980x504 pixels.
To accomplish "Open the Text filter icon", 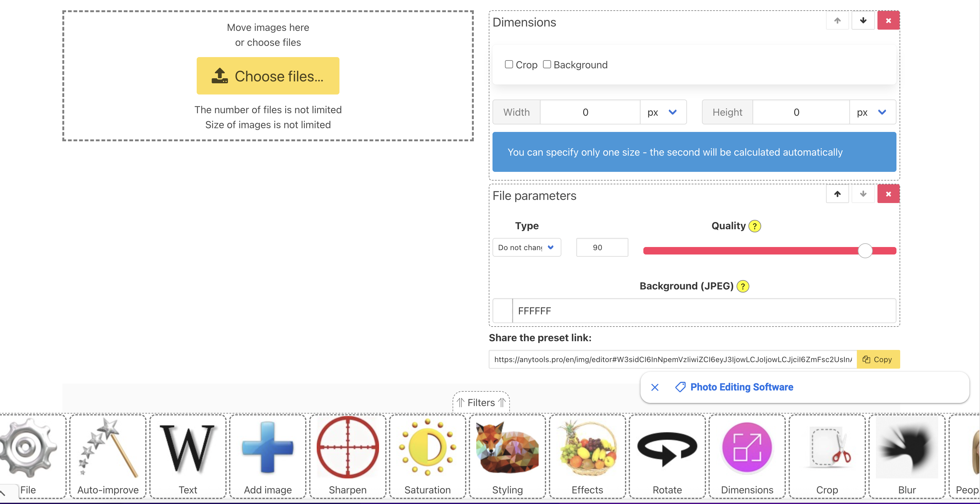I will 188,455.
